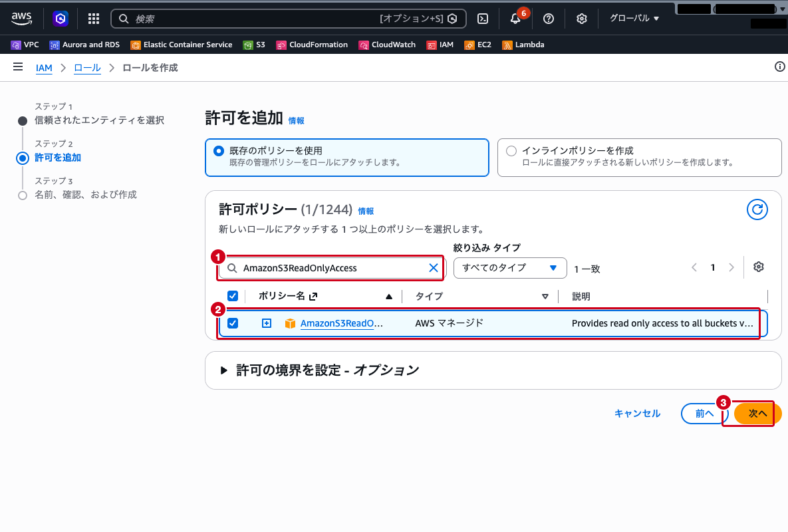Open the Aurora and RDS bookmark

point(84,45)
